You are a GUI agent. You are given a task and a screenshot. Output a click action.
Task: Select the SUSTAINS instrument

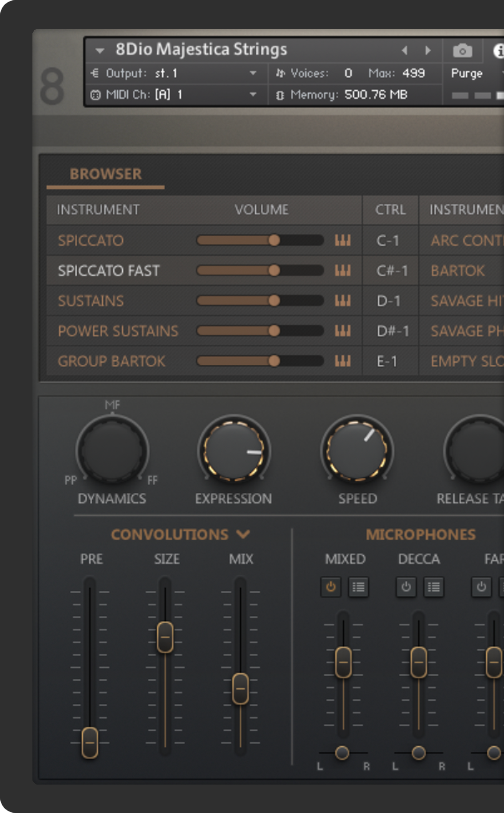tap(91, 301)
